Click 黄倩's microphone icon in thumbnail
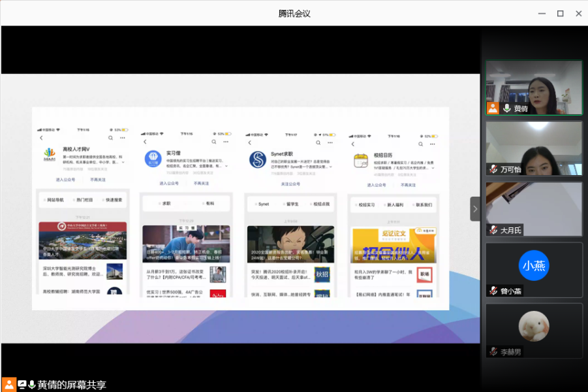The height and width of the screenshot is (392, 588). click(507, 108)
